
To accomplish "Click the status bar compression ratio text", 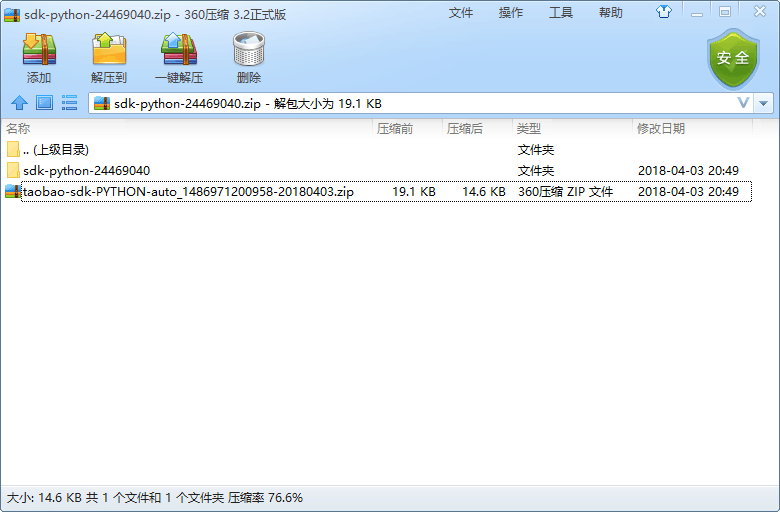I will pos(266,498).
